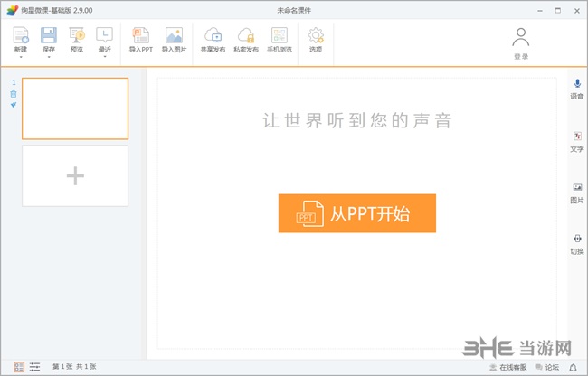Select the 图片 image tool
This screenshot has height=376, width=588.
(577, 187)
